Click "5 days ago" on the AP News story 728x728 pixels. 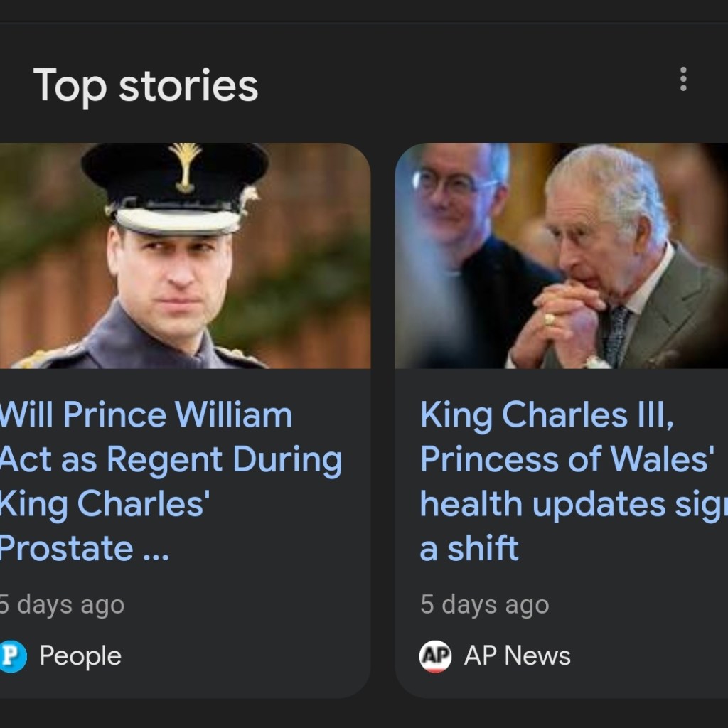coord(484,605)
